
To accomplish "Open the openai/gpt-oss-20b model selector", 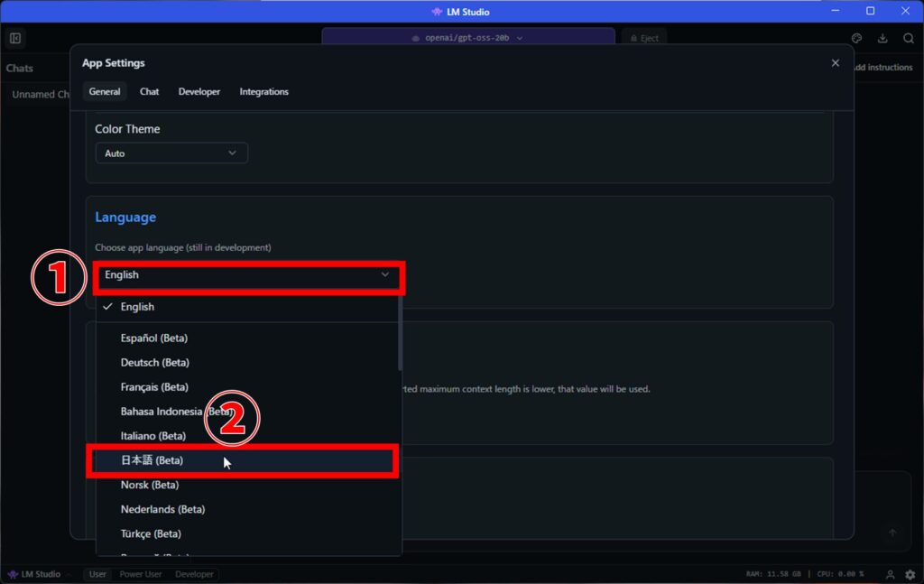I will 467,38.
